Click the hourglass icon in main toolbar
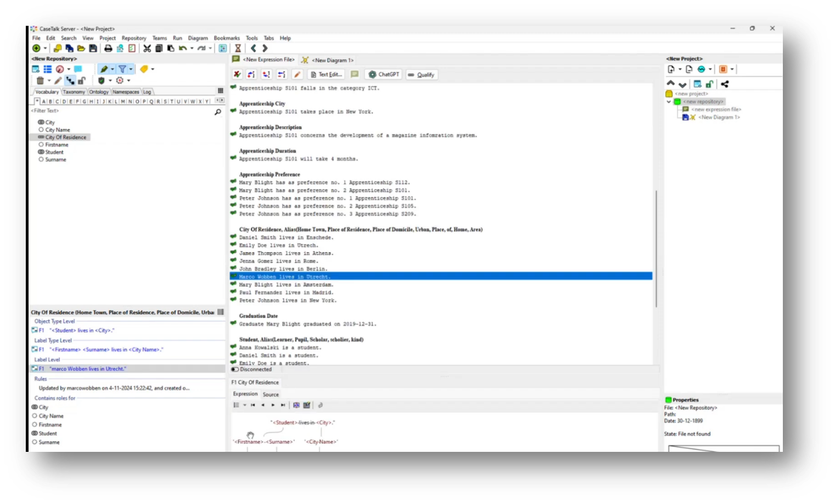This screenshot has height=504, width=835. (238, 48)
